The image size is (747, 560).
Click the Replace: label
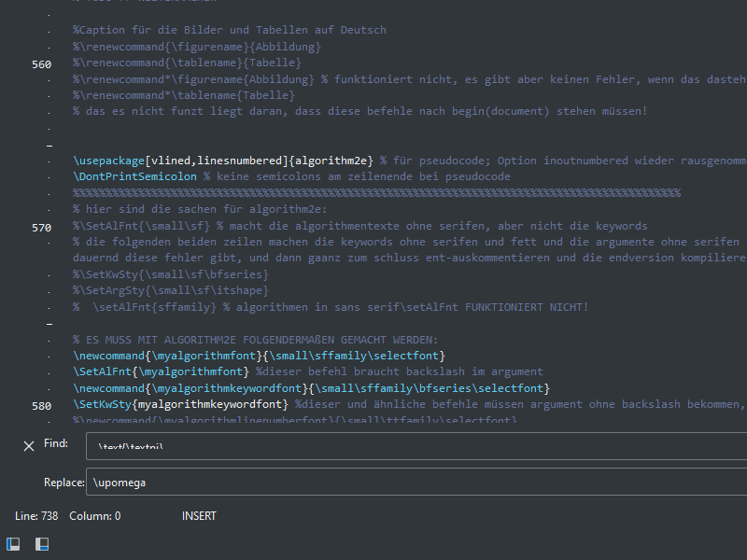click(x=63, y=483)
